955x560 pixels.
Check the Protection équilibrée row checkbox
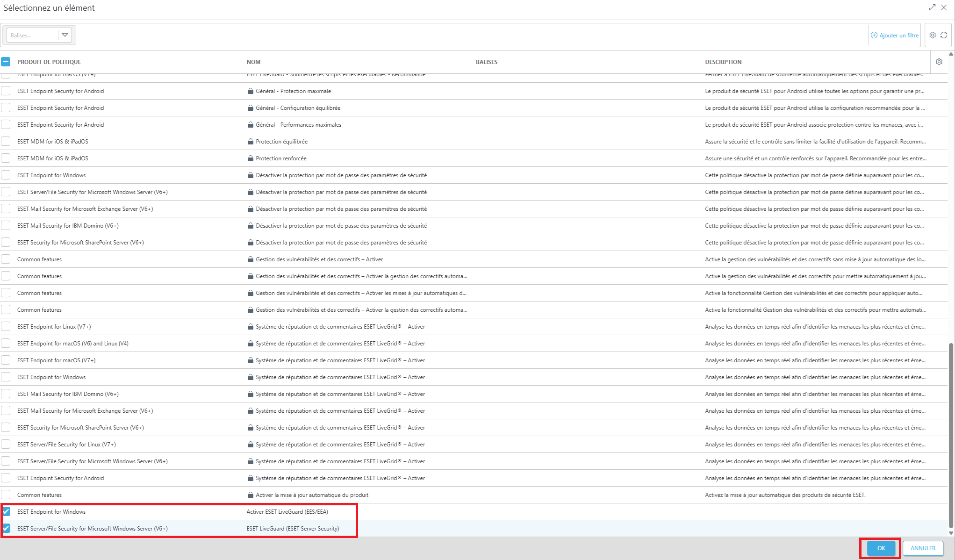(x=6, y=141)
